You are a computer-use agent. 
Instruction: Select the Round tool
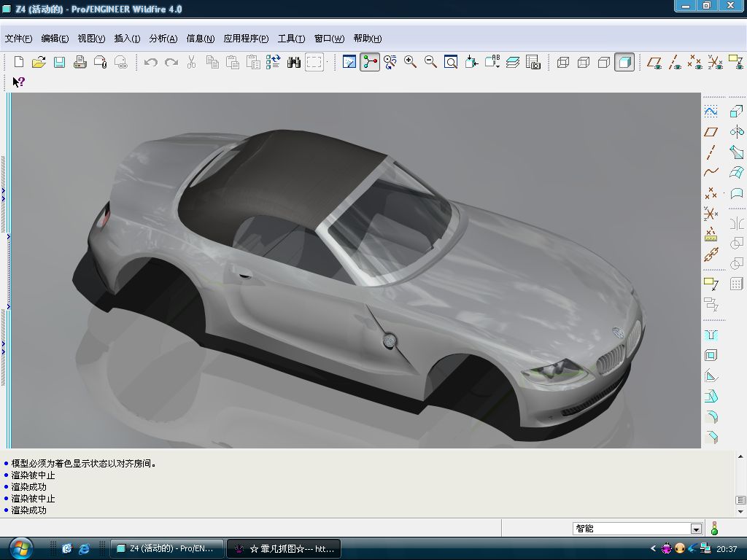pos(711,417)
